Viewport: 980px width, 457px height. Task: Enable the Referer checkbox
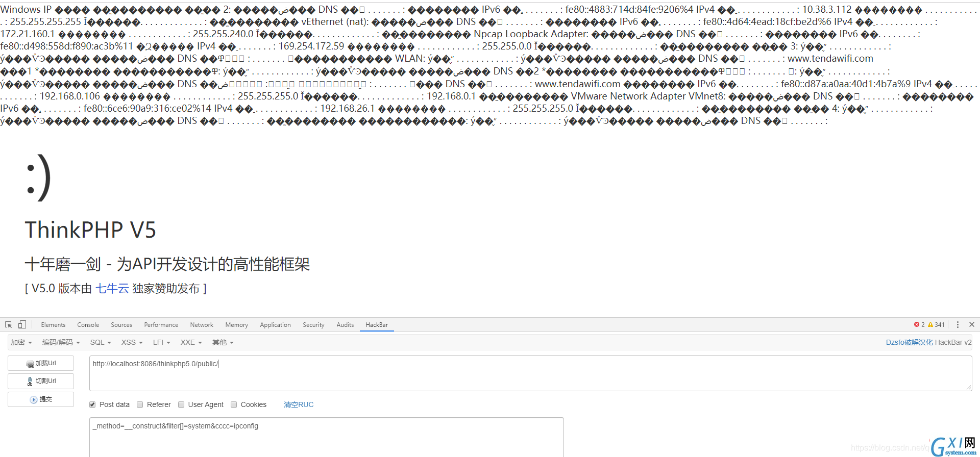coord(140,404)
